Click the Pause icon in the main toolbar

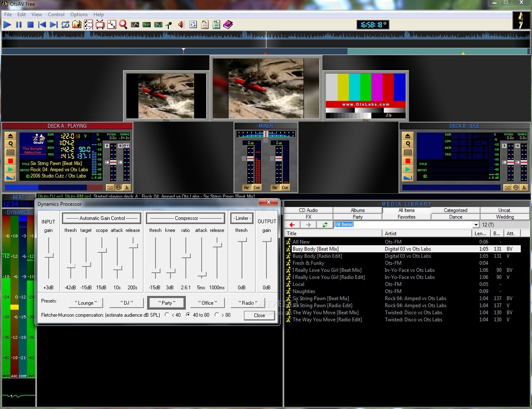tap(19, 25)
